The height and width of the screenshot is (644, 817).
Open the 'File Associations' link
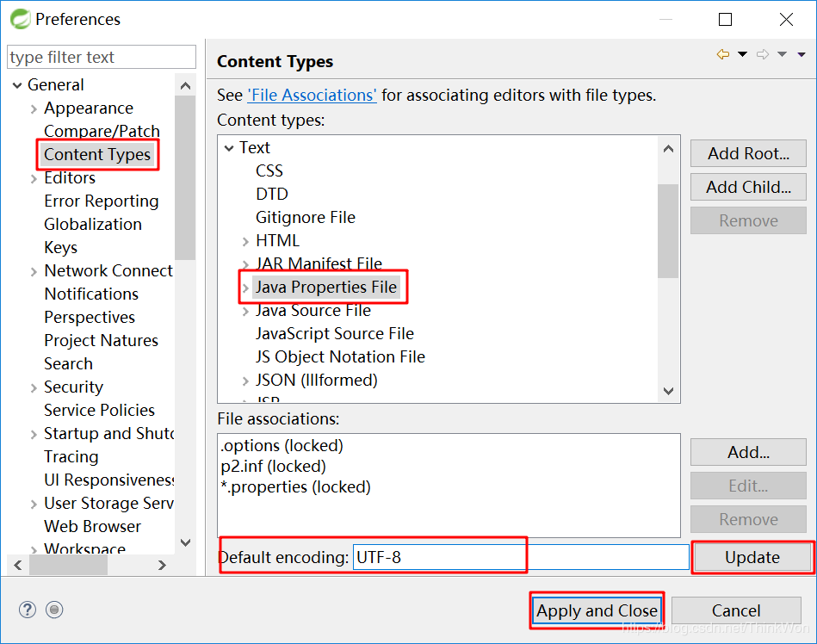pyautogui.click(x=313, y=96)
